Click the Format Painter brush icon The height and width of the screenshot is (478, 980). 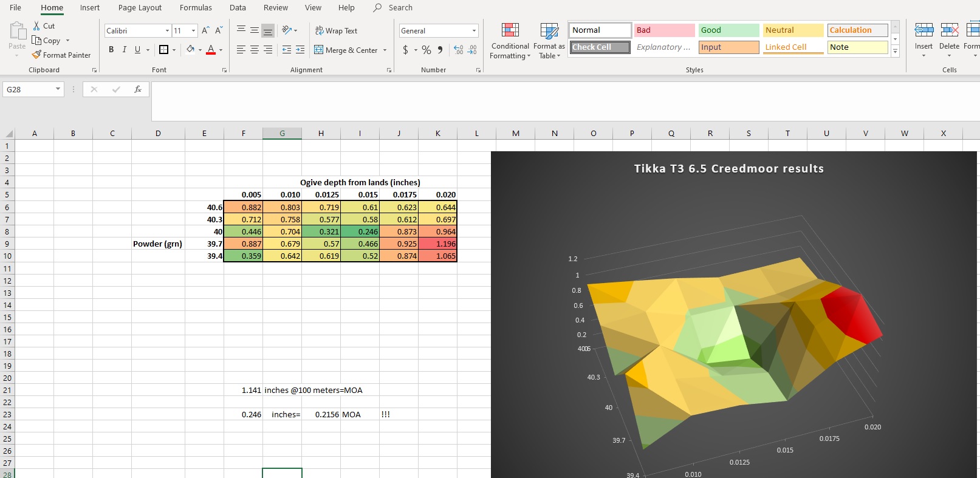36,55
